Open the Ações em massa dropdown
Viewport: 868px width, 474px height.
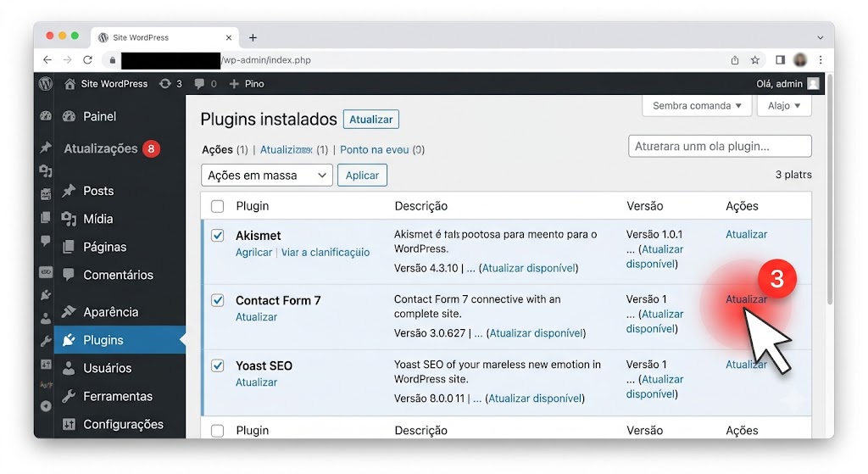coord(267,175)
